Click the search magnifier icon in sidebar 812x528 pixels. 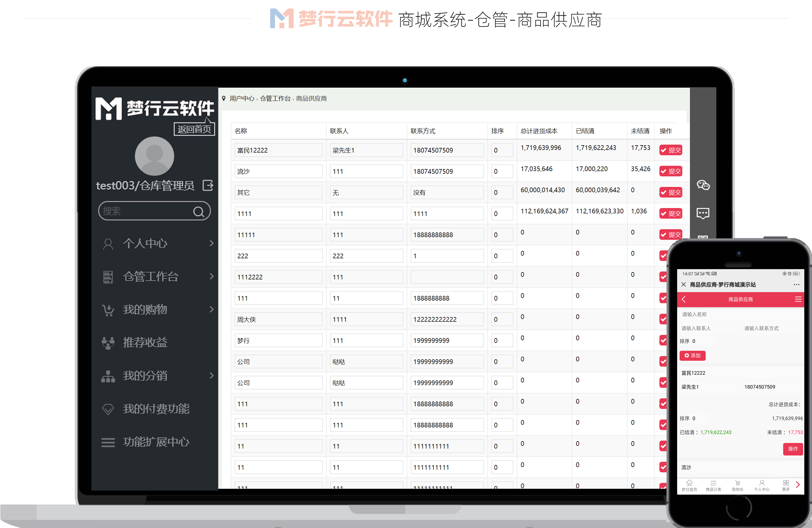click(199, 212)
